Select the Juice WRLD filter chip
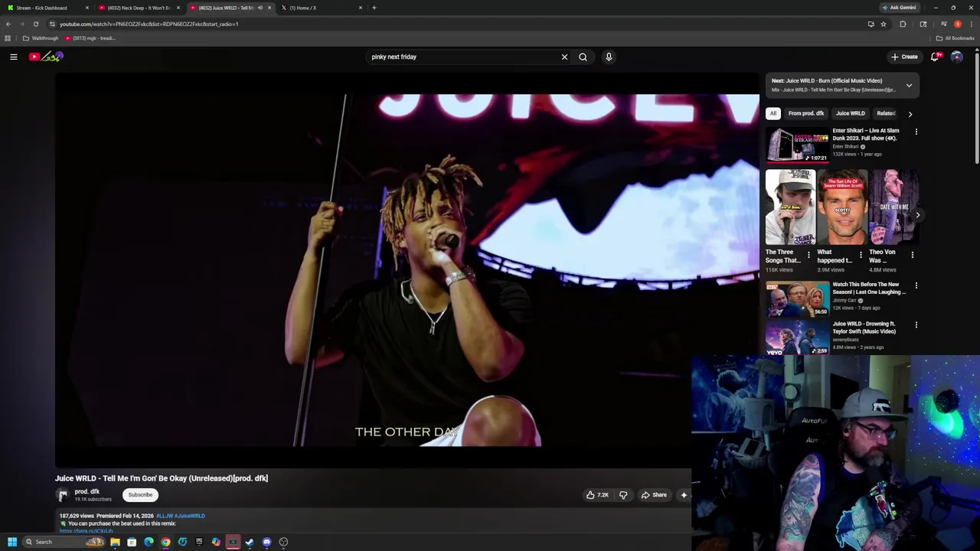980x551 pixels. point(850,113)
